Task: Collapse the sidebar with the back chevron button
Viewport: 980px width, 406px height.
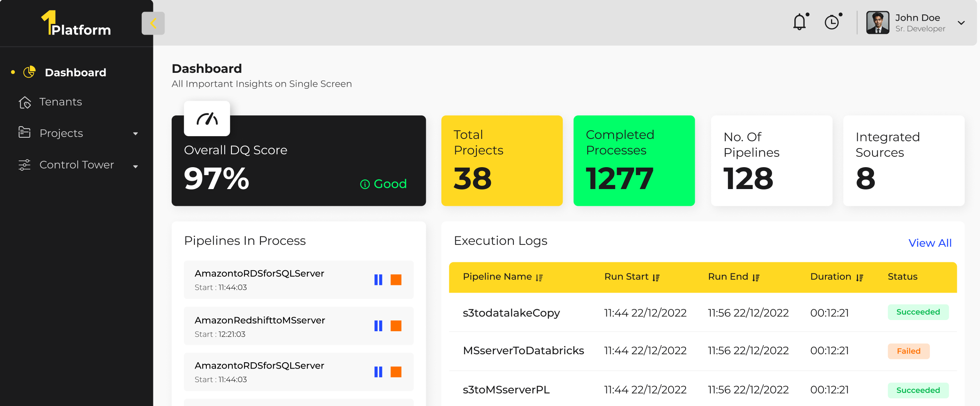Action: 153,23
